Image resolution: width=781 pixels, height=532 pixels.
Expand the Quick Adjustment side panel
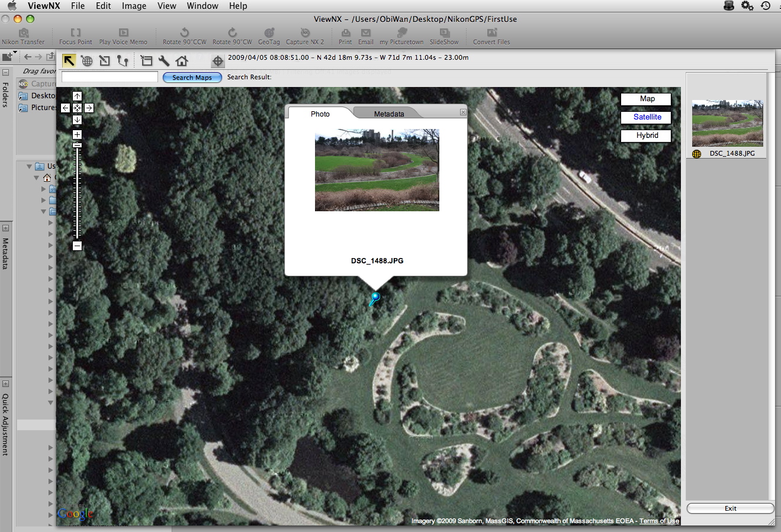pyautogui.click(x=5, y=384)
